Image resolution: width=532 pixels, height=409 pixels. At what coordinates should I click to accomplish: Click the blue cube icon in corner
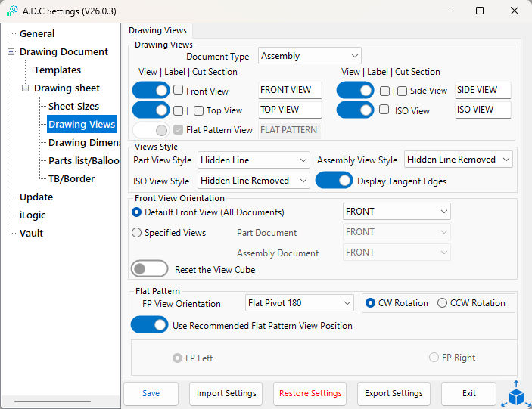516,394
